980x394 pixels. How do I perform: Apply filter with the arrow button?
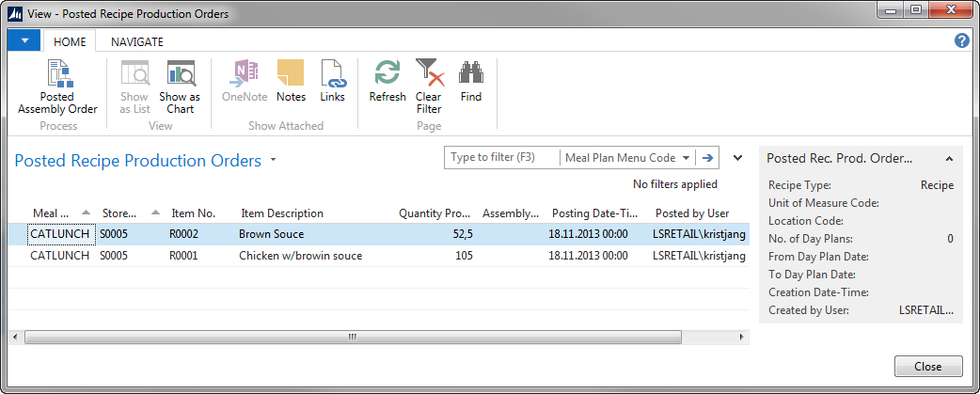pyautogui.click(x=707, y=158)
